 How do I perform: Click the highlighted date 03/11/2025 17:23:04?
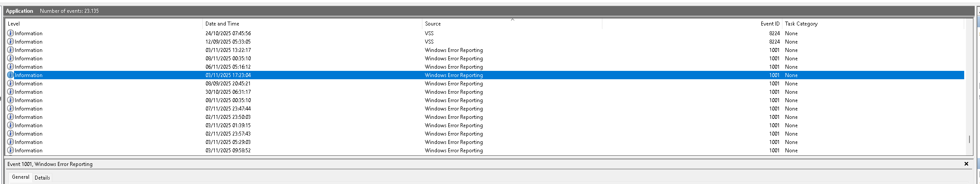pyautogui.click(x=228, y=75)
